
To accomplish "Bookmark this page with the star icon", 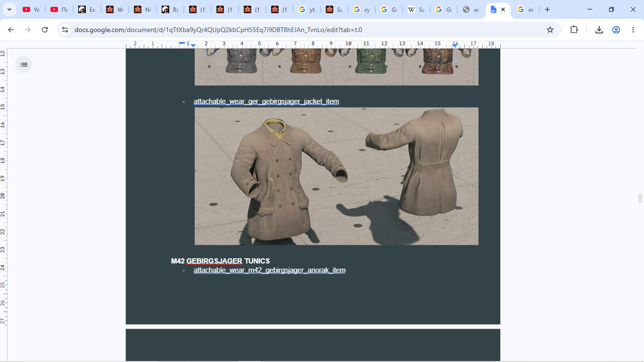I will 550,30.
